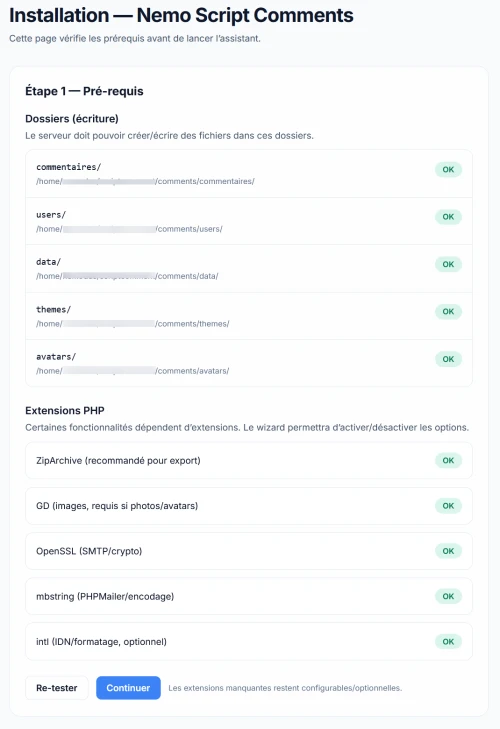
Task: Click the OK badge next to GD extension
Action: click(x=448, y=506)
